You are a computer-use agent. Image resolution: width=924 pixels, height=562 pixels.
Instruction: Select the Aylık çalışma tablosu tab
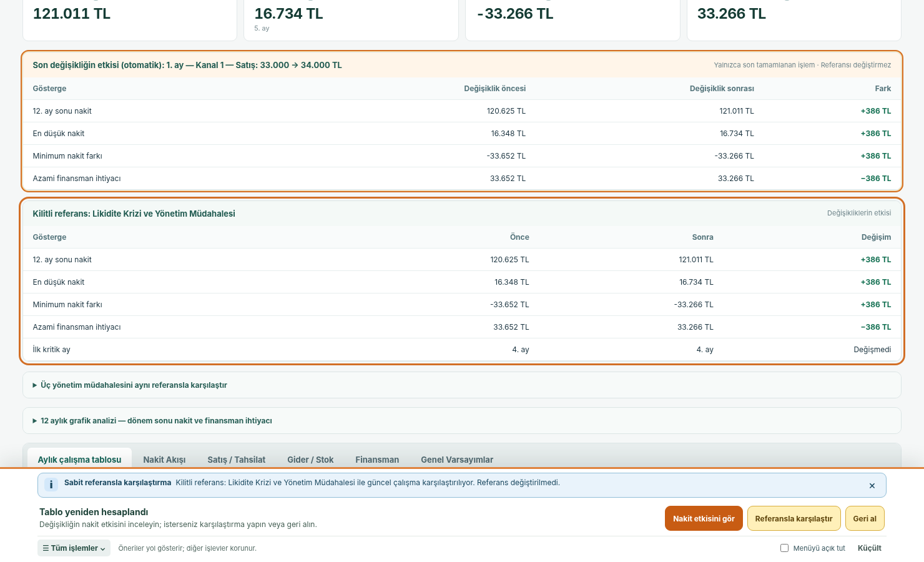(79, 460)
